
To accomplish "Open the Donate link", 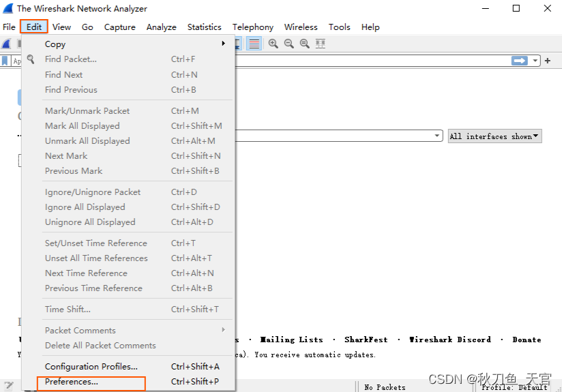I will [527, 340].
